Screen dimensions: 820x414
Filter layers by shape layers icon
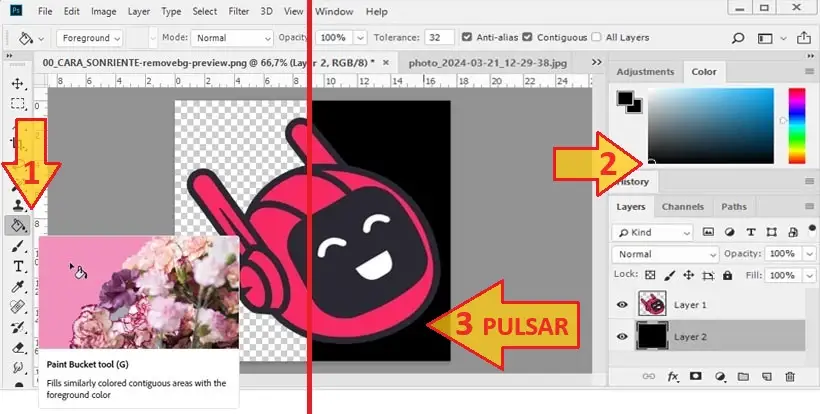tap(771, 232)
